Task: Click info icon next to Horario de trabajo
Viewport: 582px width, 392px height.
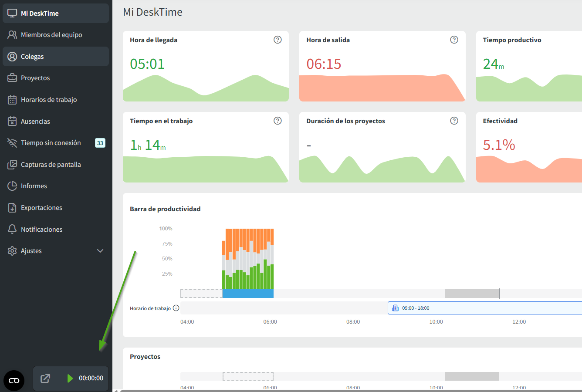Action: coord(176,308)
